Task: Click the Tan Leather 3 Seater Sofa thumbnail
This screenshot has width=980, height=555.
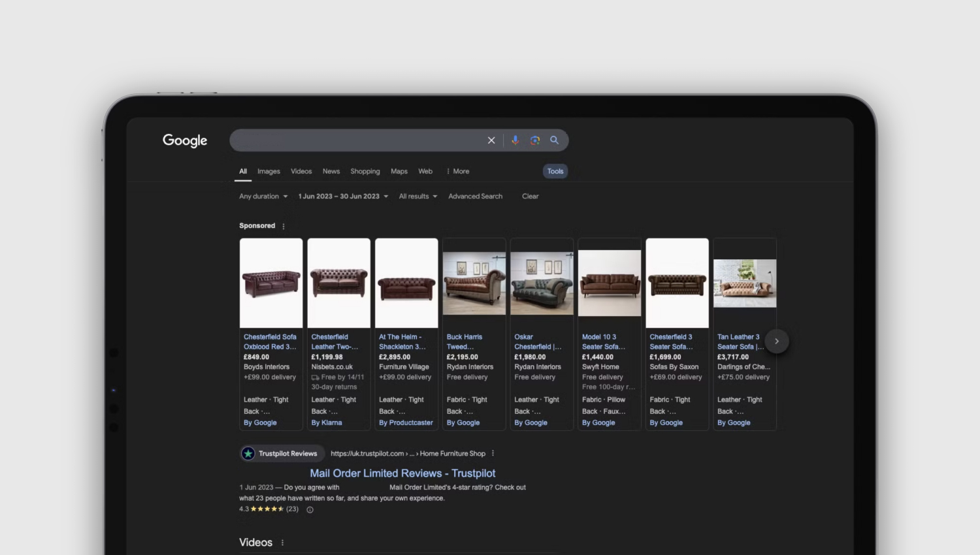Action: point(745,283)
